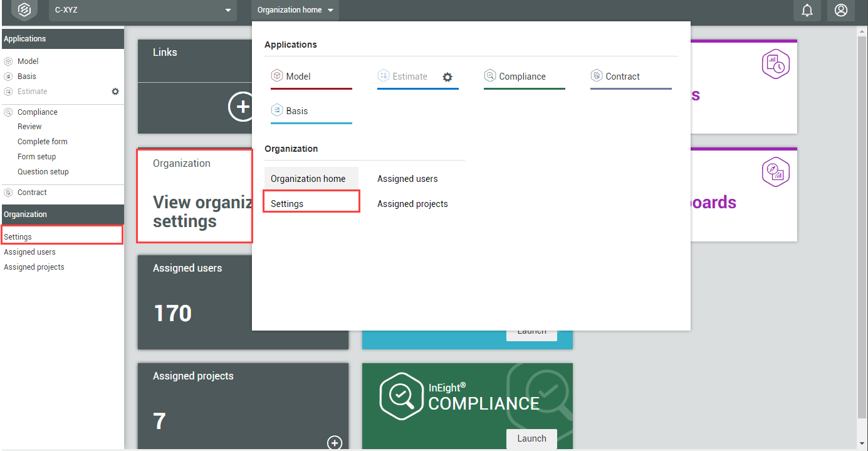Open Basis application from the dropdown menu
Screen dimensions: 868x451
296,111
